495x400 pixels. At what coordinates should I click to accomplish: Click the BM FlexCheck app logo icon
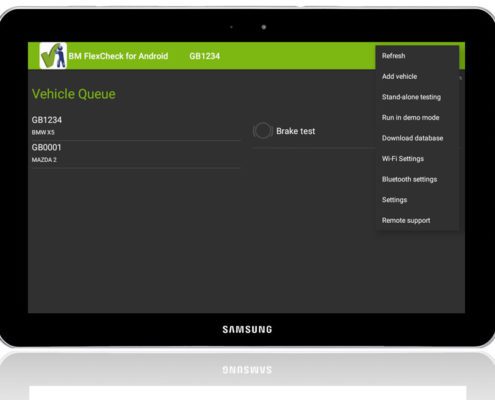[x=53, y=56]
